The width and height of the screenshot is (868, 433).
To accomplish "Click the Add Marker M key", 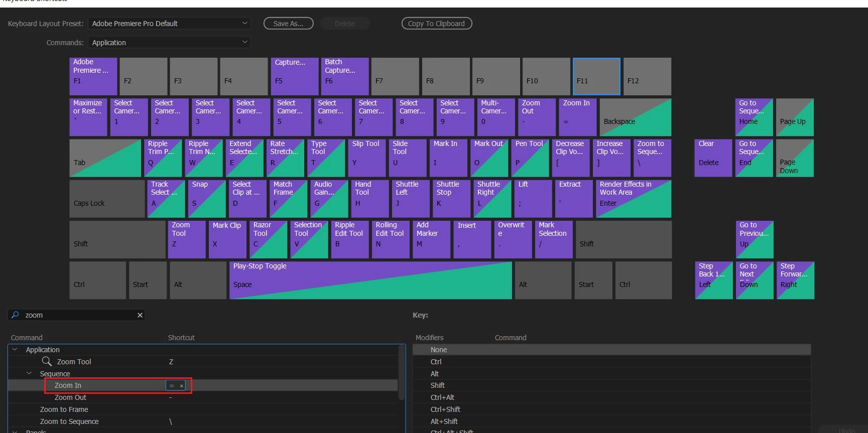I will click(431, 239).
